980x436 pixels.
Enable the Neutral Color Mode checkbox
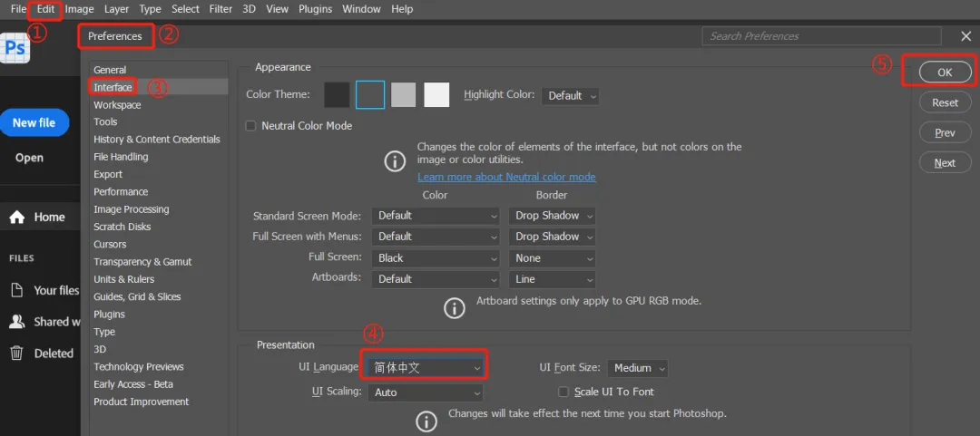(251, 126)
